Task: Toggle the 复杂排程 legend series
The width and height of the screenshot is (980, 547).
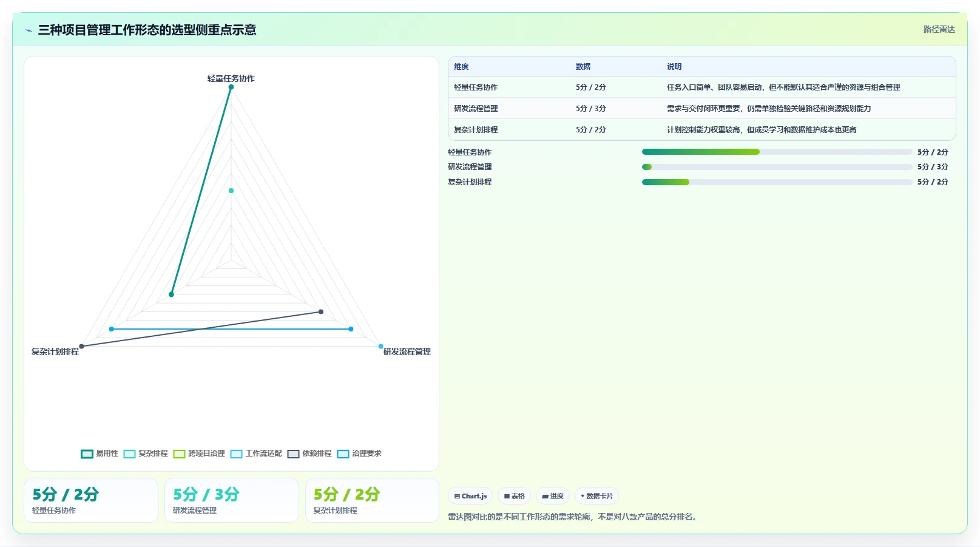Action: (146, 454)
